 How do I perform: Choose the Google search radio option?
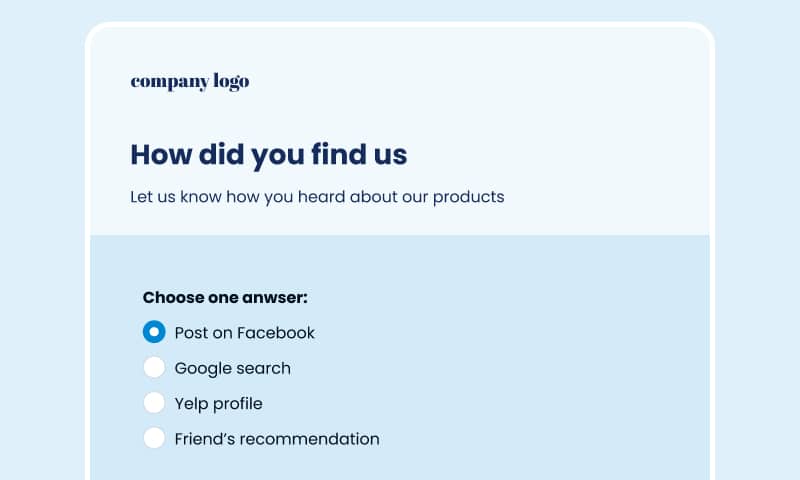[154, 367]
